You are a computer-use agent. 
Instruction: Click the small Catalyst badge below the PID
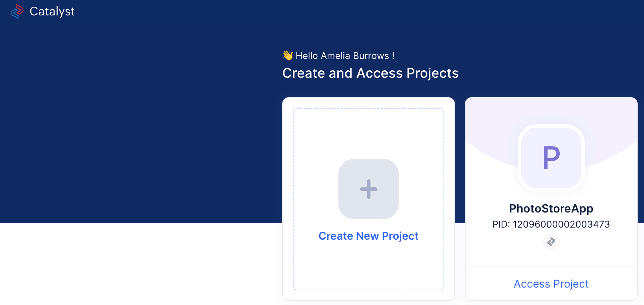(x=551, y=242)
